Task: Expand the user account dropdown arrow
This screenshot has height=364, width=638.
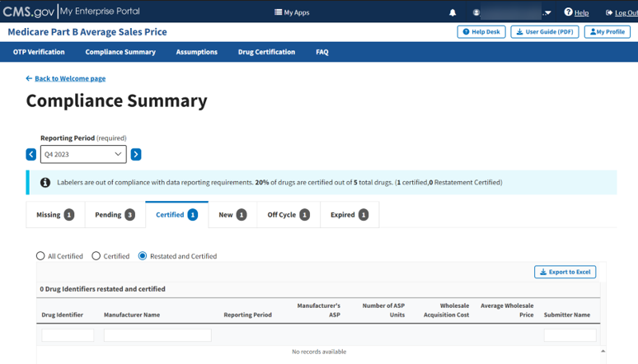Action: 547,12
